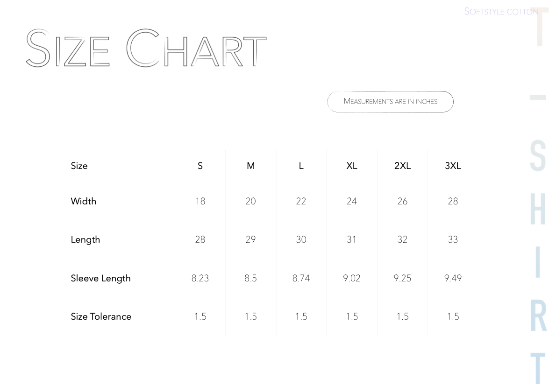Click the Softstyle Cotton label
The width and height of the screenshot is (556, 392).
[501, 11]
